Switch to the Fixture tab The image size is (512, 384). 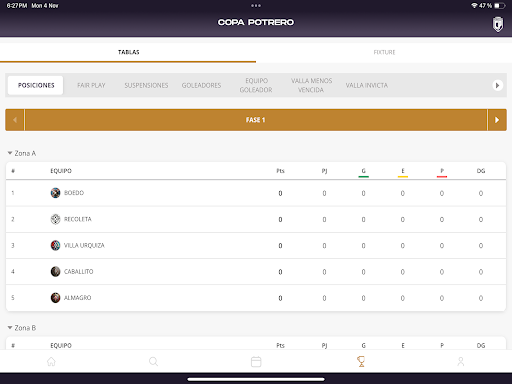tap(384, 52)
